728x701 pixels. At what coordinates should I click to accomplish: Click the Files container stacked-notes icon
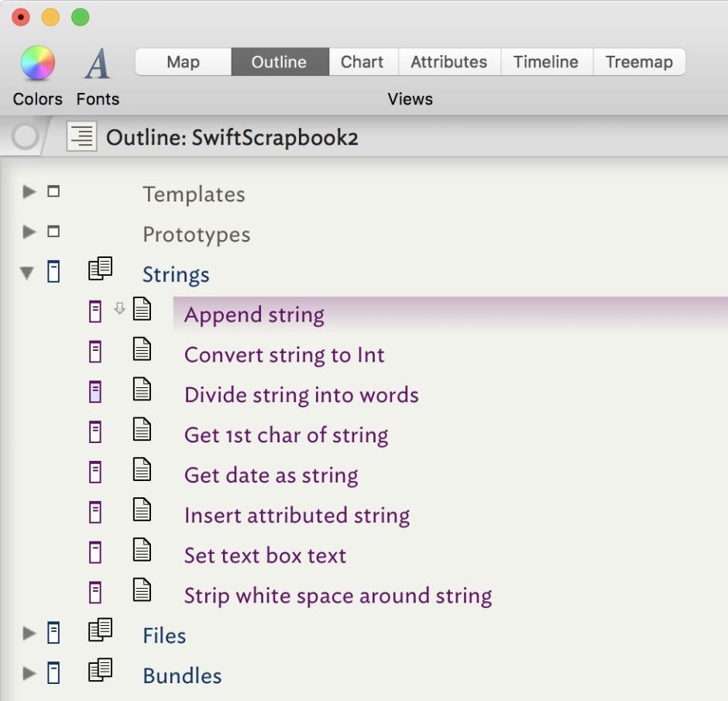pos(100,631)
